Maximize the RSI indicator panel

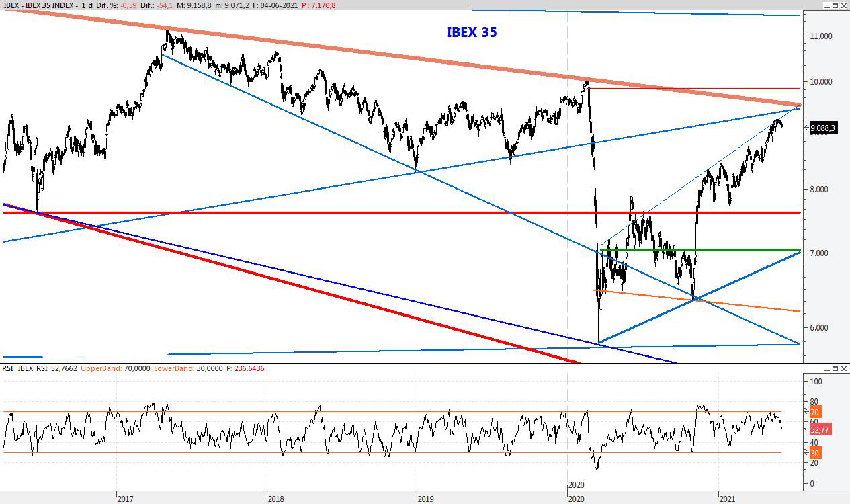point(835,368)
